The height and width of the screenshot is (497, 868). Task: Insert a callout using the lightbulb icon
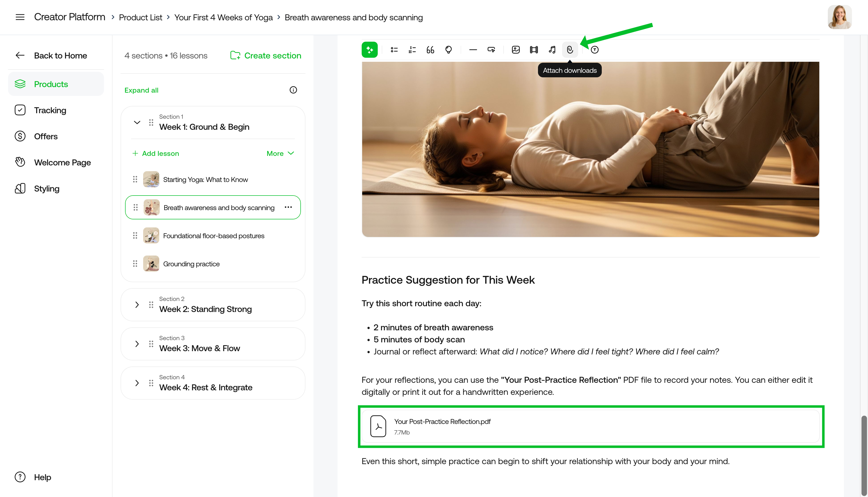[448, 49]
